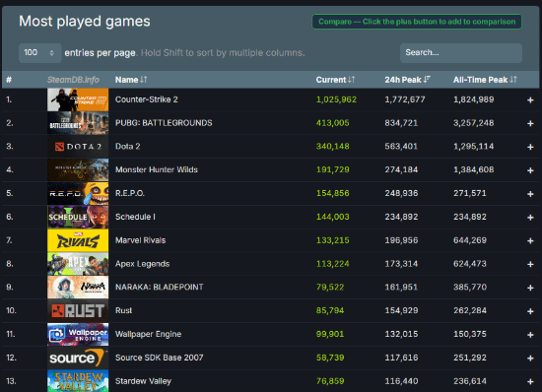Open the NARAKA BLADEPOINT thumbnail image
The width and height of the screenshot is (542, 392).
pyautogui.click(x=78, y=288)
